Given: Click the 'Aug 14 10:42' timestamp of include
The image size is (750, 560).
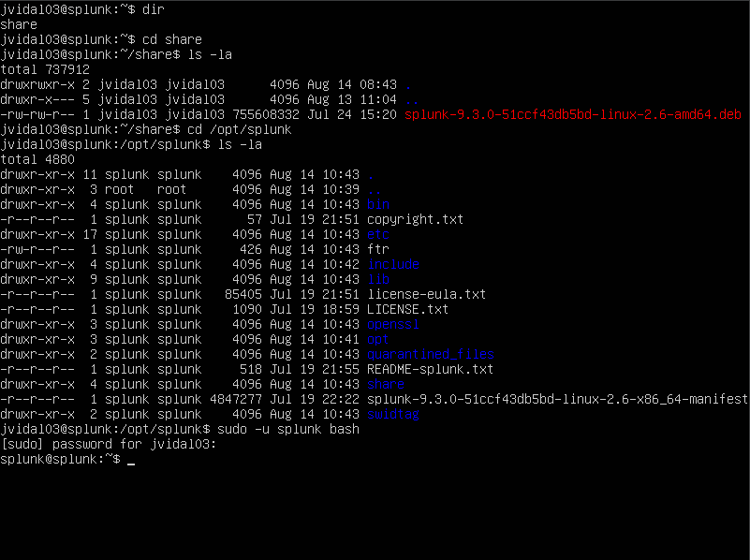Looking at the screenshot, I should 315,264.
